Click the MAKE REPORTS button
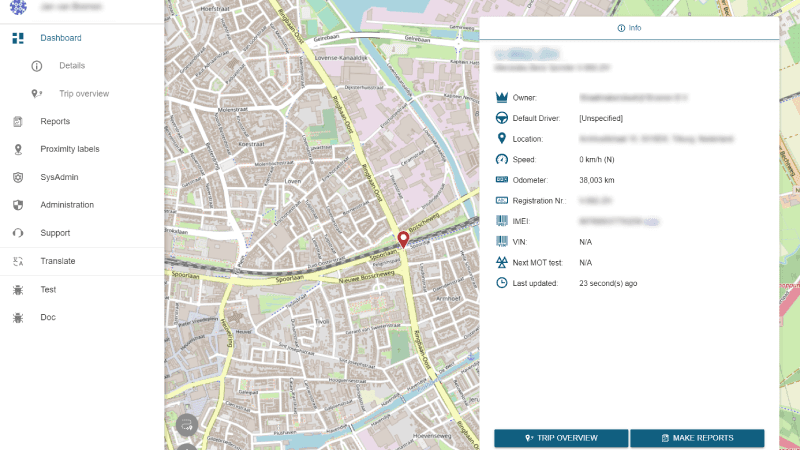The image size is (800, 450). click(x=697, y=438)
